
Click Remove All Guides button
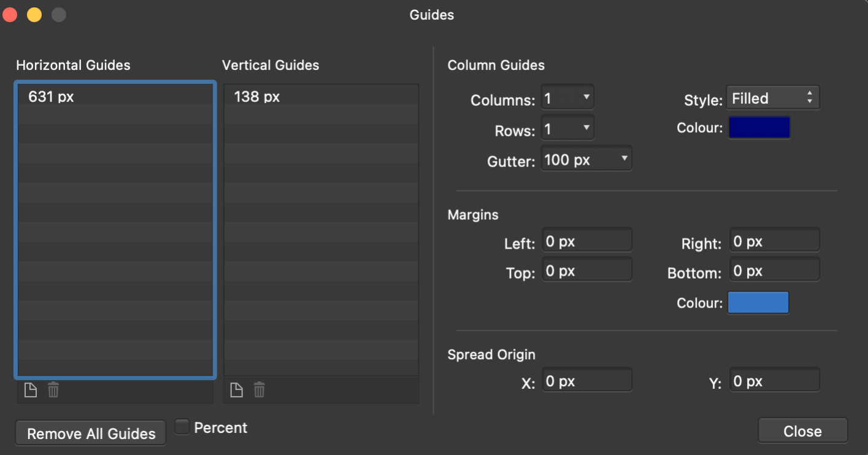[91, 433]
